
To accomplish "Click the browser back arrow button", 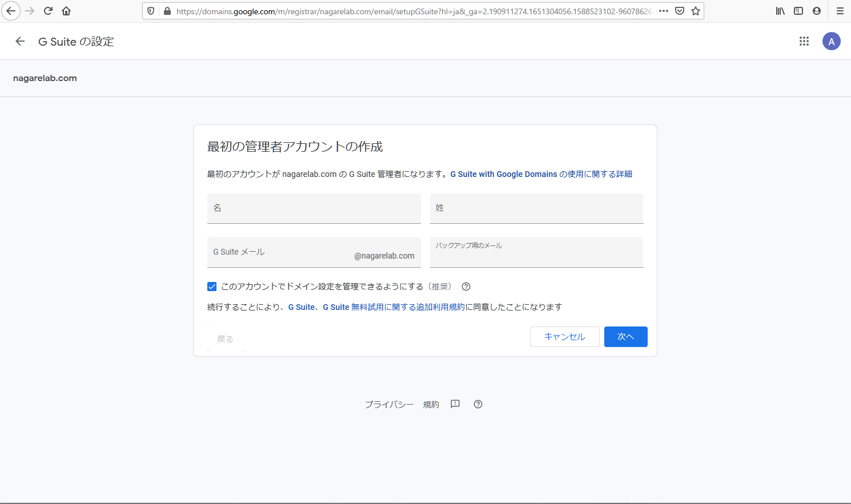I will click(10, 11).
